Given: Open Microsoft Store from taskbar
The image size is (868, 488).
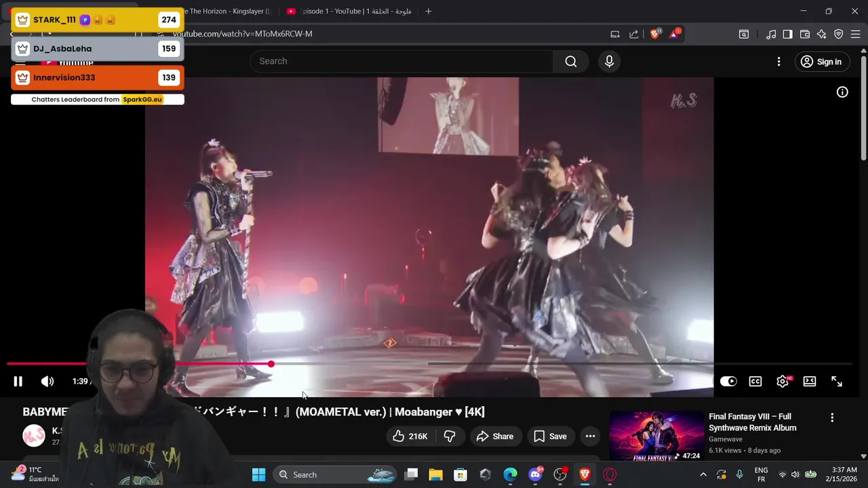Looking at the screenshot, I should [460, 474].
